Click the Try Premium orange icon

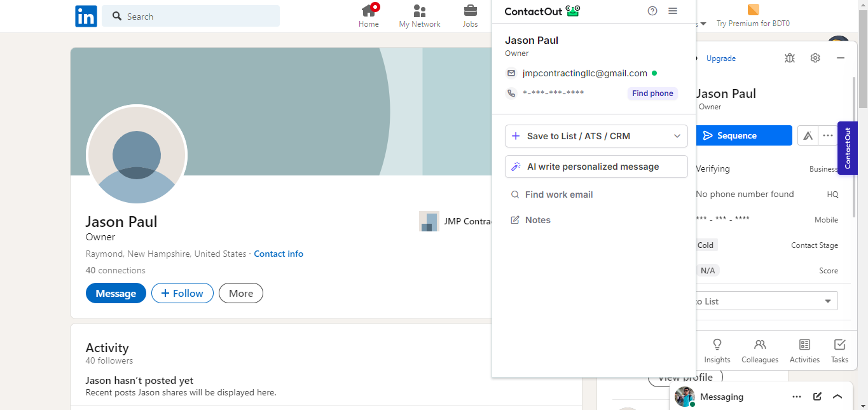pos(753,10)
